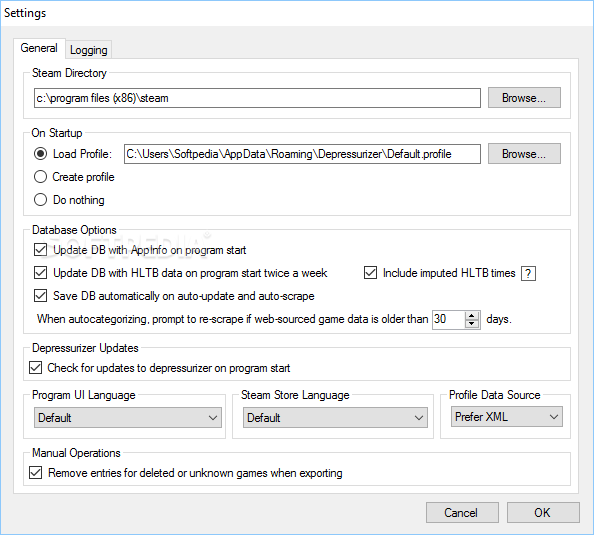
Task: Browse for a profile file to load
Action: [x=524, y=154]
